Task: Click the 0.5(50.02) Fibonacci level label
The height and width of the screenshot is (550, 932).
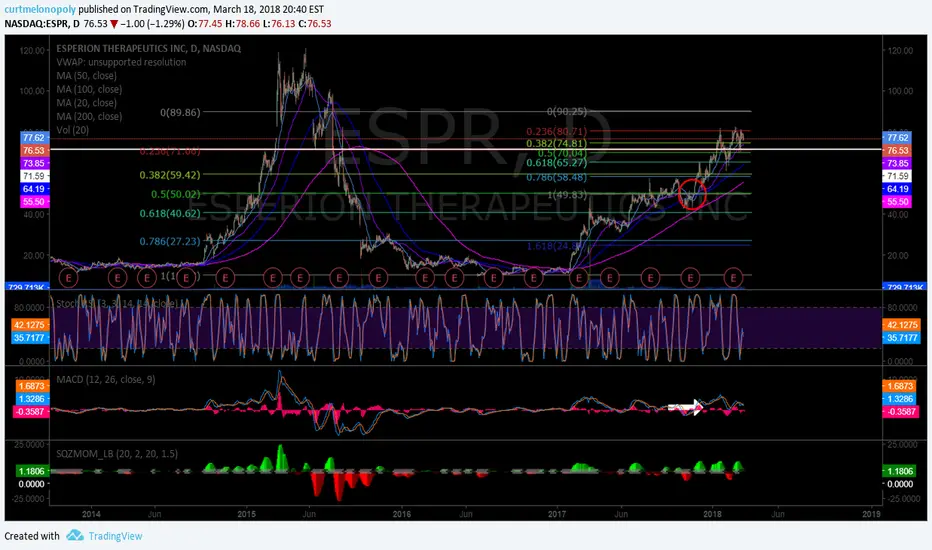Action: (175, 194)
